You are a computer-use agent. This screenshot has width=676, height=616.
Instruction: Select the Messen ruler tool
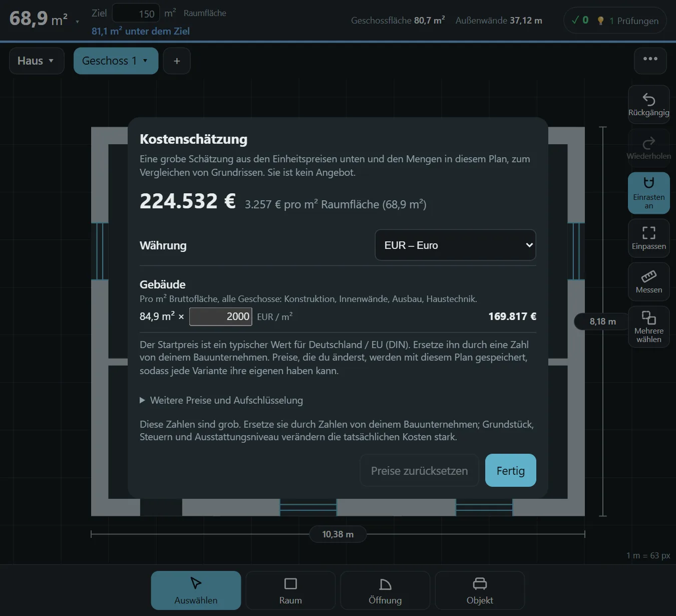click(x=648, y=281)
